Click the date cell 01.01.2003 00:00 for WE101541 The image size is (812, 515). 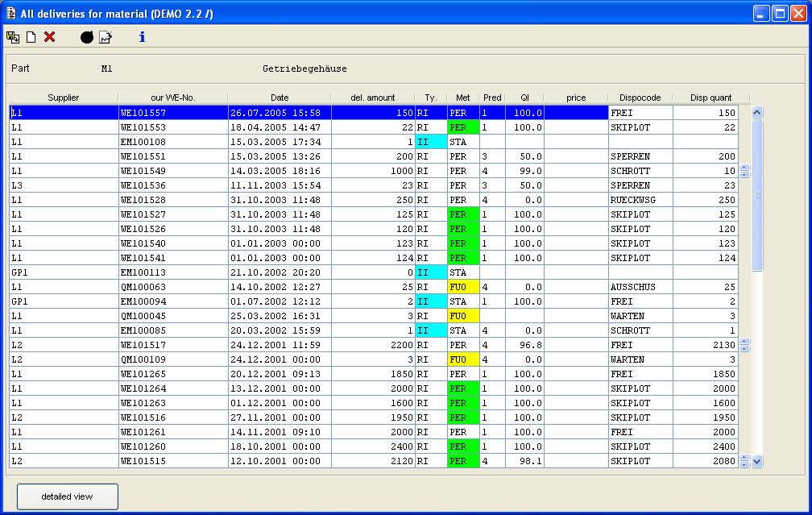280,258
